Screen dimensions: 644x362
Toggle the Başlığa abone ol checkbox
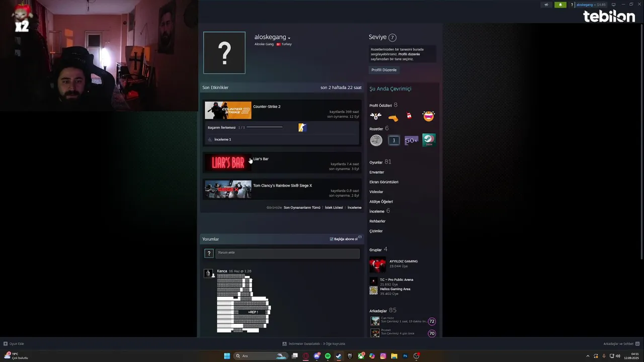point(332,239)
